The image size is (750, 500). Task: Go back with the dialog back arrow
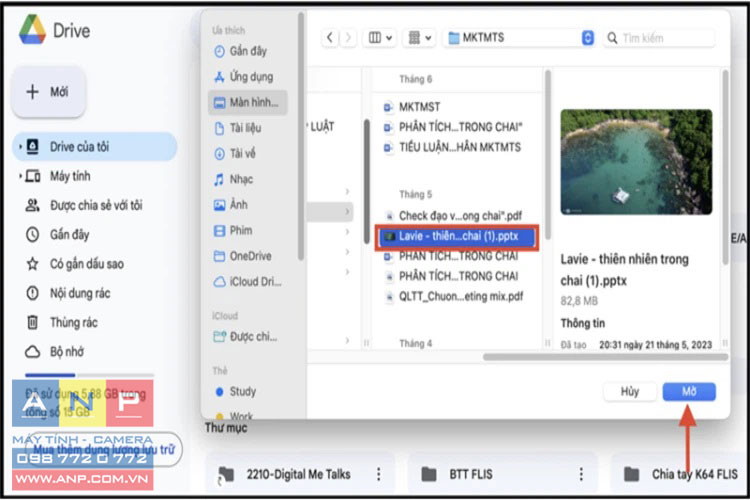(x=330, y=37)
